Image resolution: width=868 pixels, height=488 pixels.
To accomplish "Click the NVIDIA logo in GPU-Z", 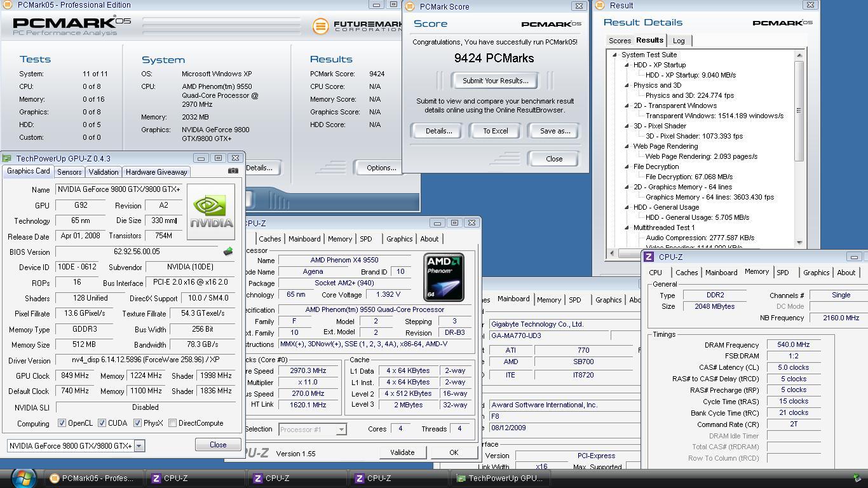I will pos(211,212).
